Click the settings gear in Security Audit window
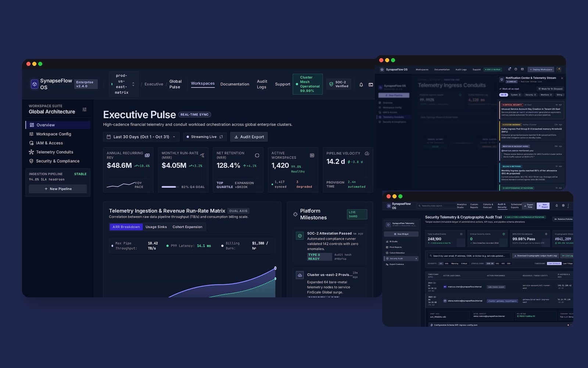 (563, 205)
